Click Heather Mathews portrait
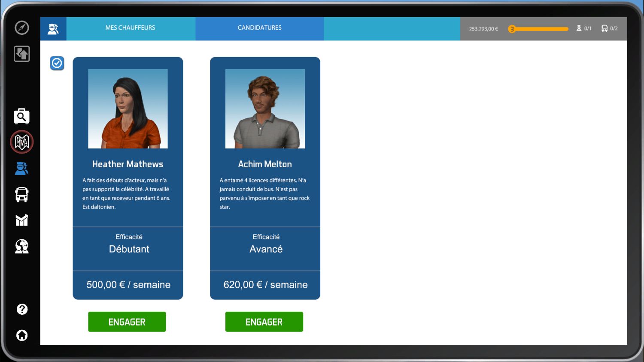 click(128, 109)
